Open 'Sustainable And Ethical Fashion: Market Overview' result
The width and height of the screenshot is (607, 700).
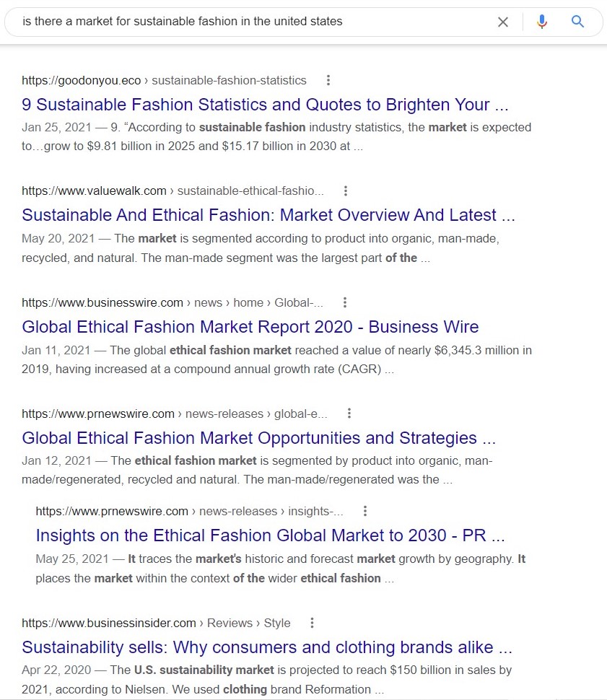[268, 215]
